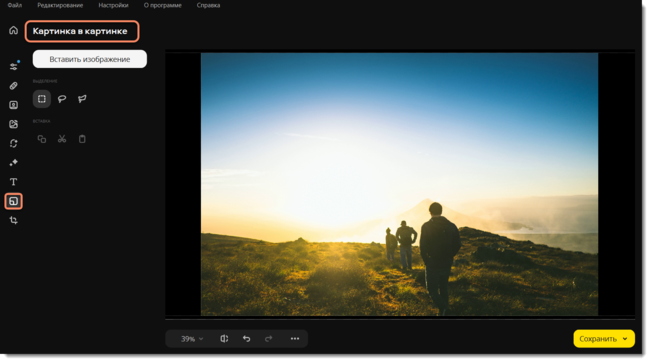Image resolution: width=650 pixels, height=362 pixels.
Task: Expand the 39% zoom dropdown
Action: click(192, 339)
